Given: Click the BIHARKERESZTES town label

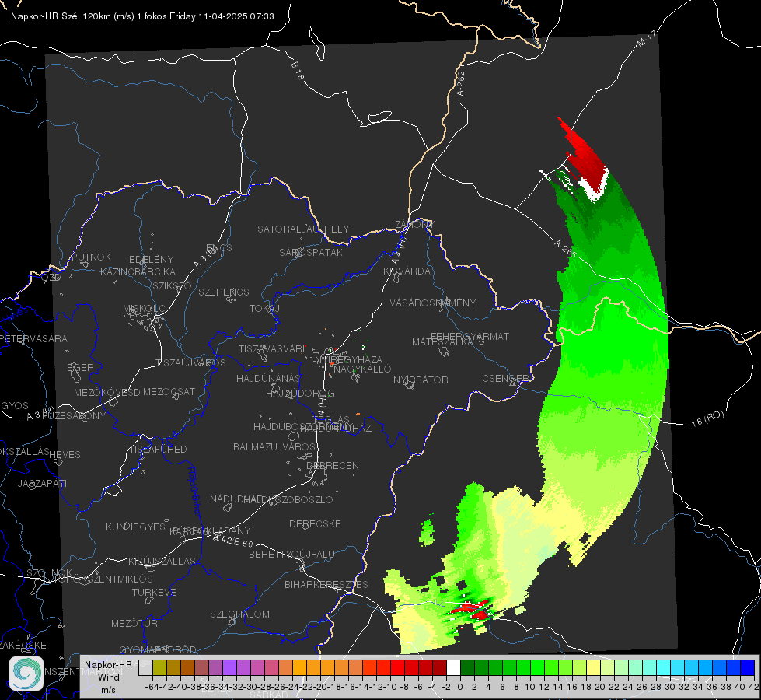Looking at the screenshot, I should click(x=326, y=585).
